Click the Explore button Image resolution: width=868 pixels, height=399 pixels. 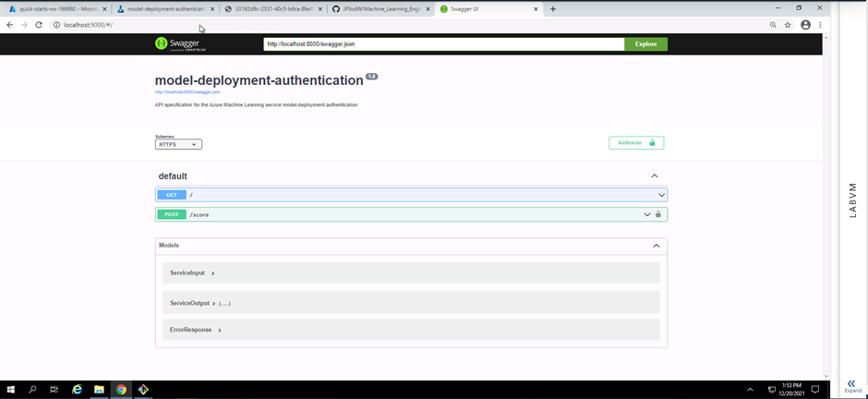pos(645,44)
